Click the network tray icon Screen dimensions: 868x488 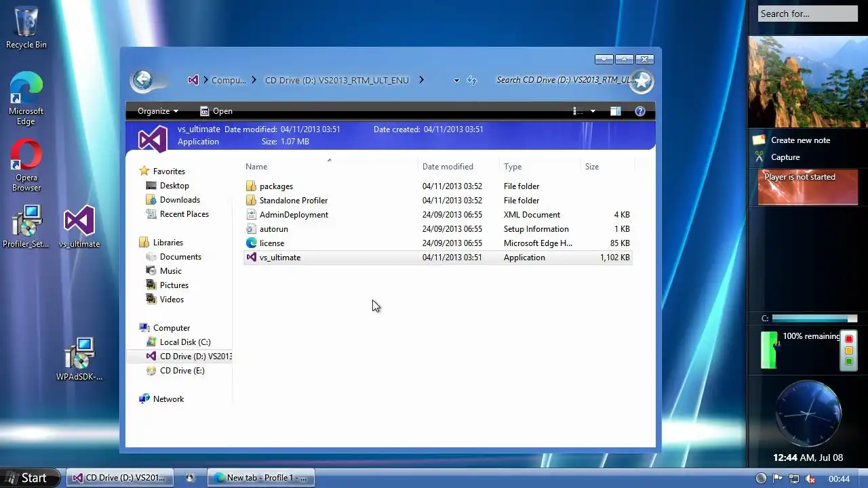pos(794,479)
